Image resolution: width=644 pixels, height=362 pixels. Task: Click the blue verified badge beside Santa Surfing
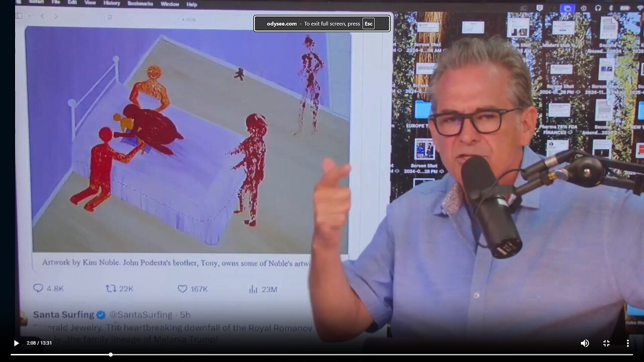click(x=101, y=315)
